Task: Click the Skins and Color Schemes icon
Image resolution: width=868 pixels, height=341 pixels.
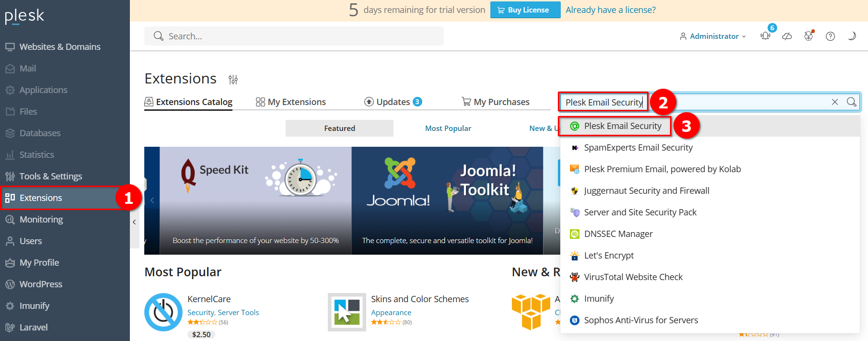Action: click(347, 312)
